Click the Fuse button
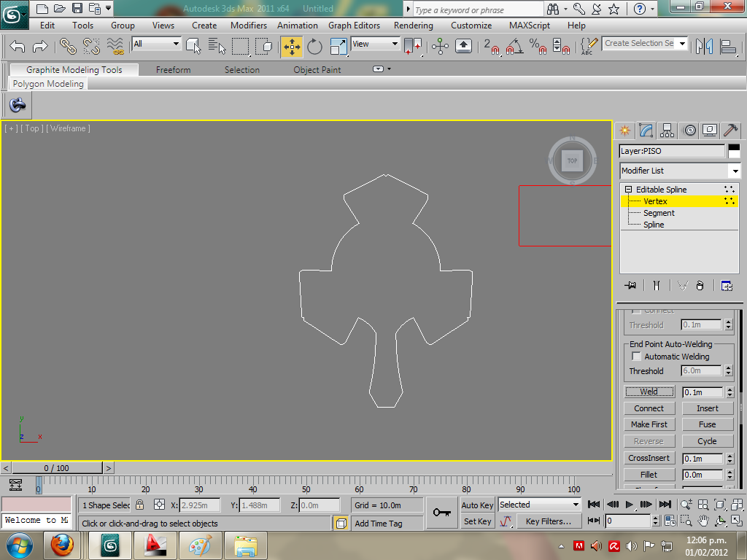The height and width of the screenshot is (560, 747). pos(708,424)
